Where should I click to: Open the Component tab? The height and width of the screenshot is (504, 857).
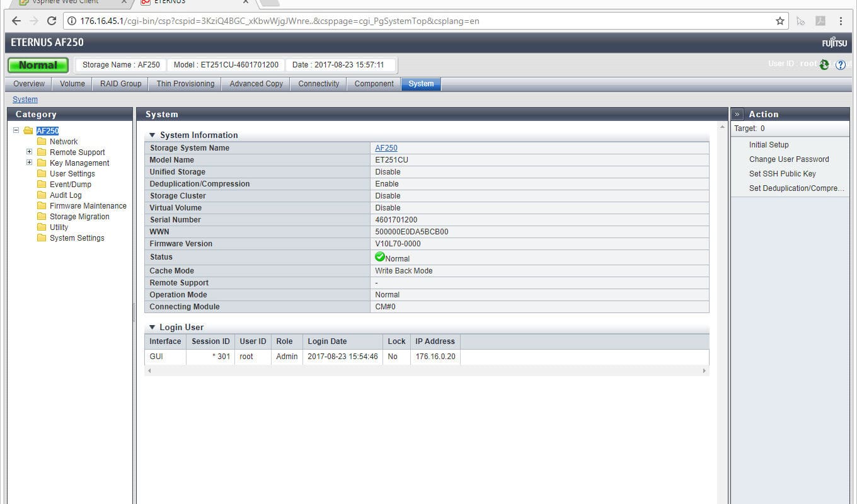374,84
